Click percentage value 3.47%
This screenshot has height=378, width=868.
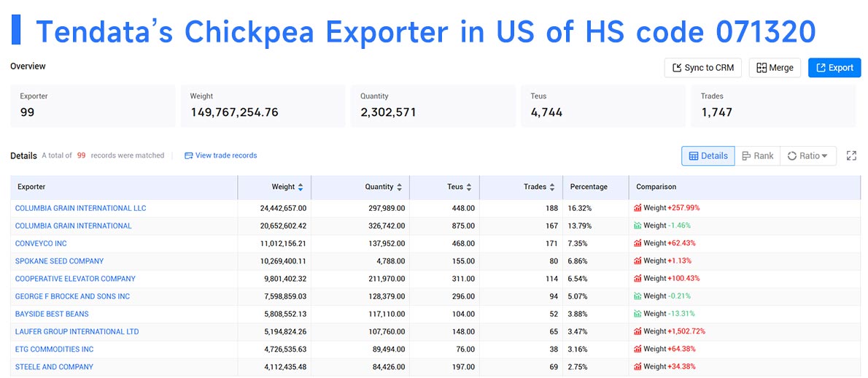578,331
